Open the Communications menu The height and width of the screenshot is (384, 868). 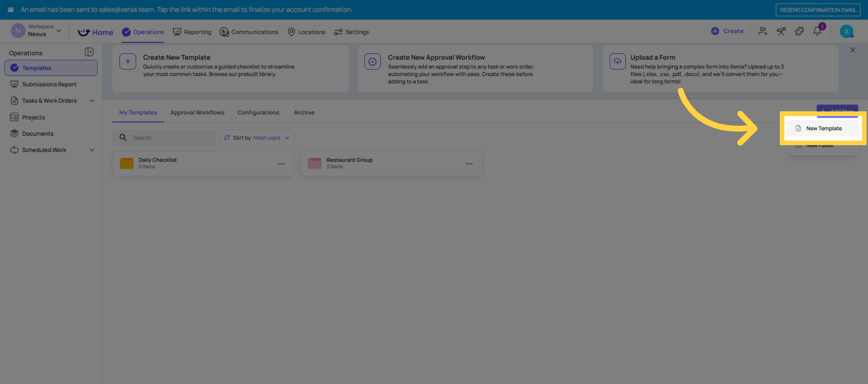tap(249, 32)
